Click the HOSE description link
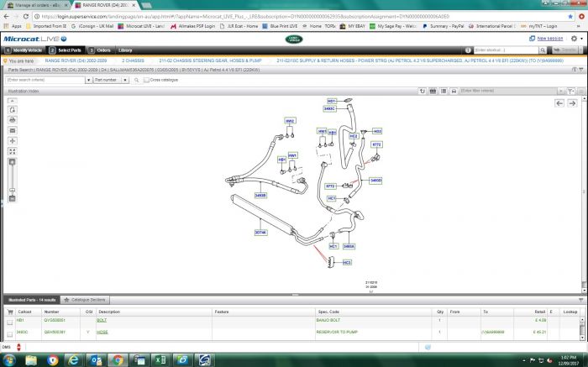Viewport: 588px width, 367px height. (x=102, y=332)
